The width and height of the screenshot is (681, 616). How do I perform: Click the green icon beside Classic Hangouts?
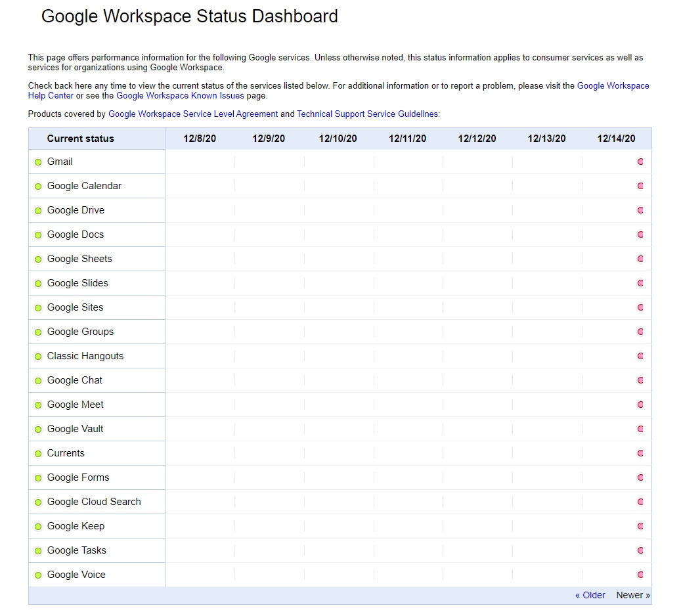(x=38, y=357)
